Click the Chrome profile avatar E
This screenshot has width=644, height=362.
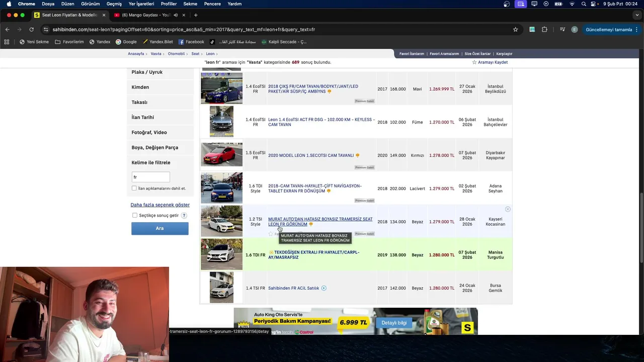click(575, 30)
